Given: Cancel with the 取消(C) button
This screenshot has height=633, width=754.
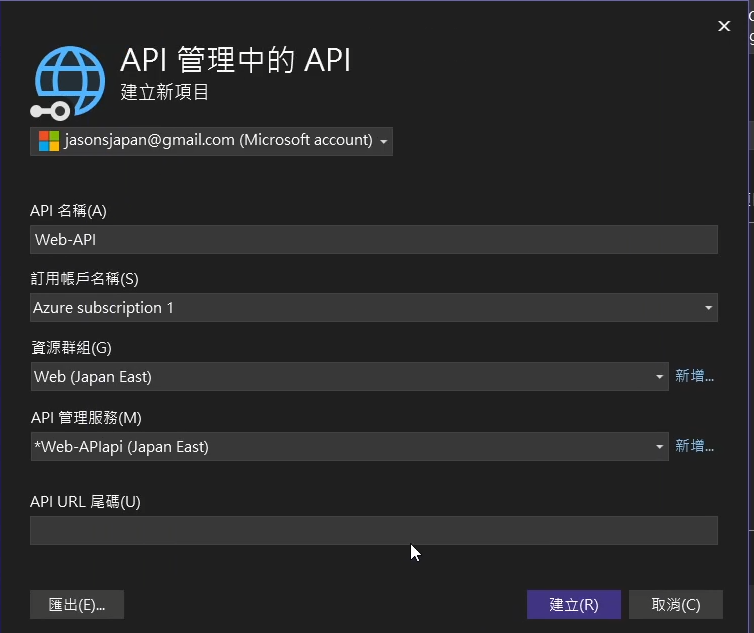Looking at the screenshot, I should (x=676, y=605).
